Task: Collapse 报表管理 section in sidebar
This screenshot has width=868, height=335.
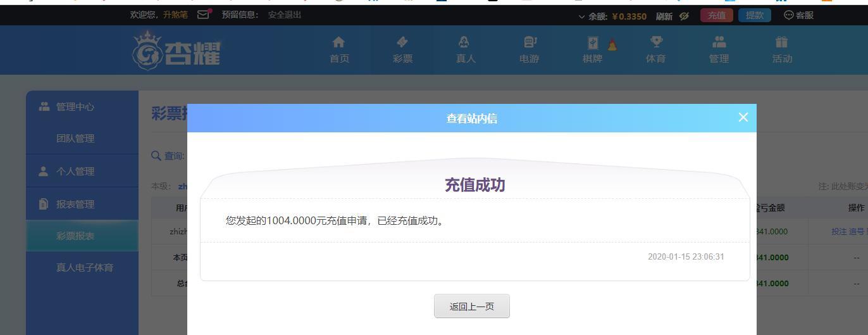Action: pos(75,205)
